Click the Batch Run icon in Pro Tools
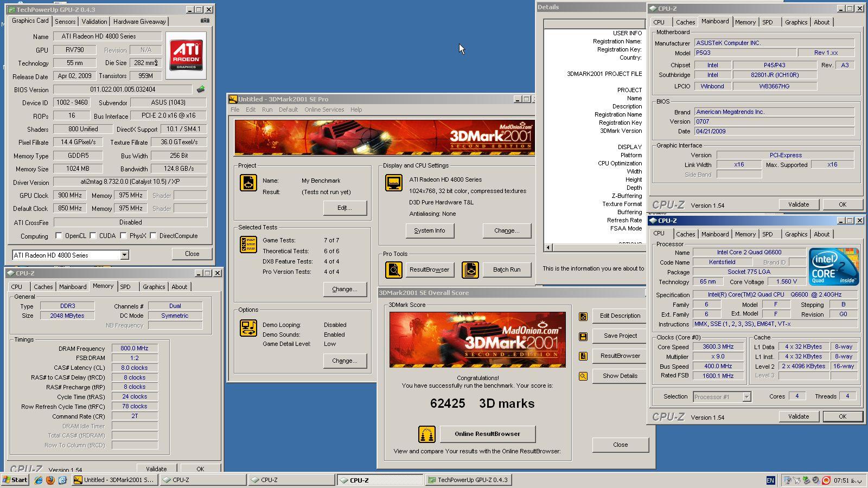The width and height of the screenshot is (868, 488). (470, 269)
